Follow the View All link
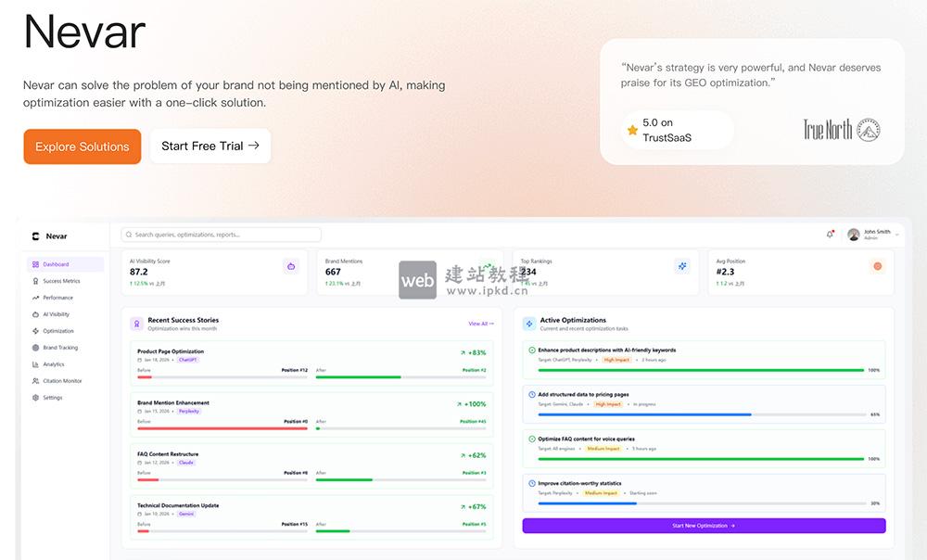Viewport: 927px width, 560px height. tap(481, 324)
